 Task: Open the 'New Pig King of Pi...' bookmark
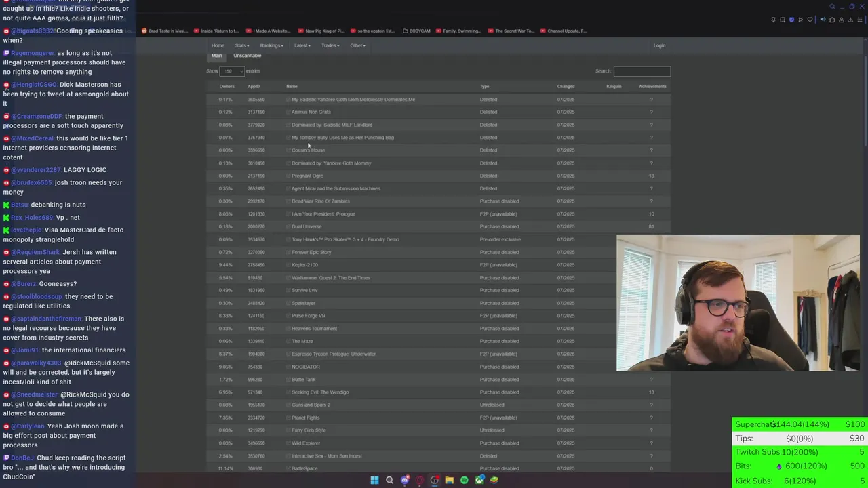(x=321, y=30)
